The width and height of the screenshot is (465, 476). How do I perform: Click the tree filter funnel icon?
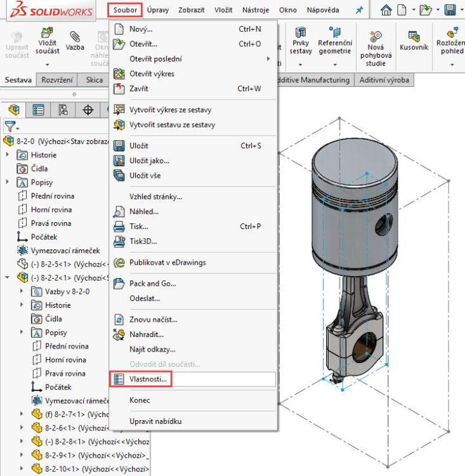pyautogui.click(x=10, y=126)
